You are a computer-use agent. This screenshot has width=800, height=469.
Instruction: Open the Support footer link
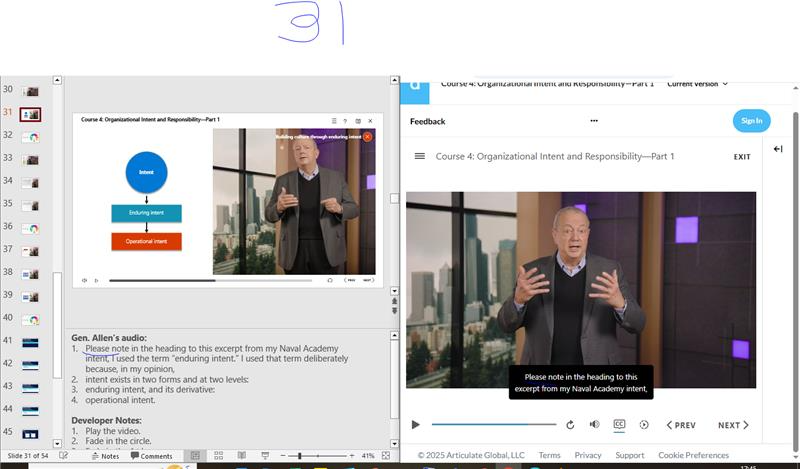(x=630, y=455)
